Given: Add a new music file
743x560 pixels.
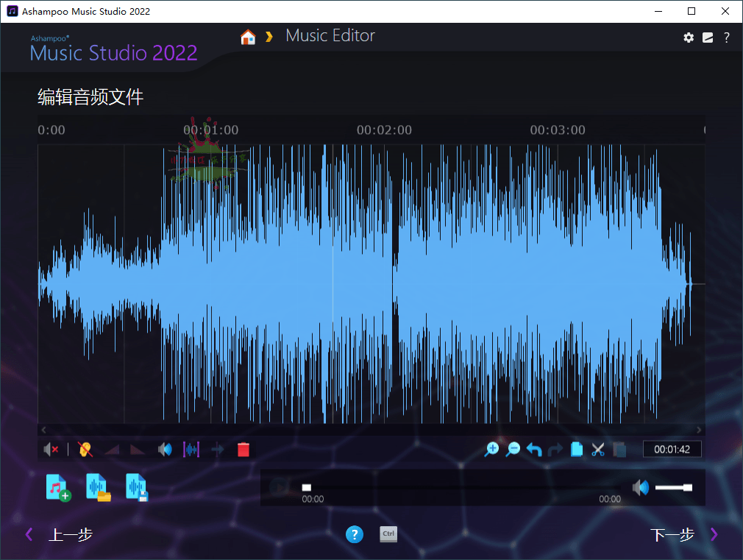Looking at the screenshot, I should pyautogui.click(x=58, y=487).
